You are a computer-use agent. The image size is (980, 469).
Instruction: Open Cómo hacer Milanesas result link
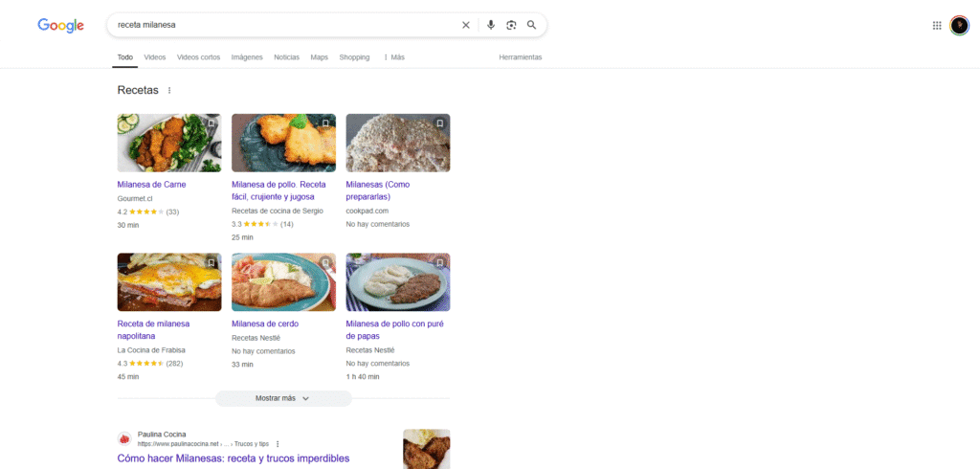pos(233,458)
